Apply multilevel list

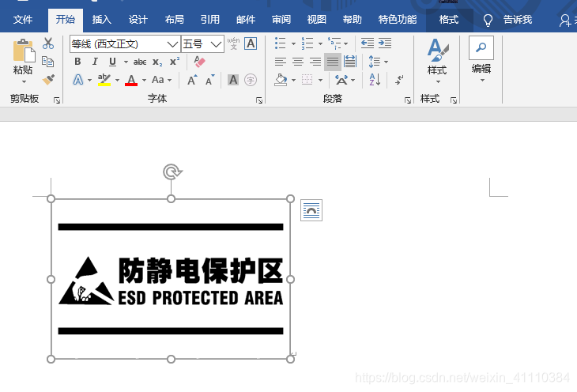point(334,43)
